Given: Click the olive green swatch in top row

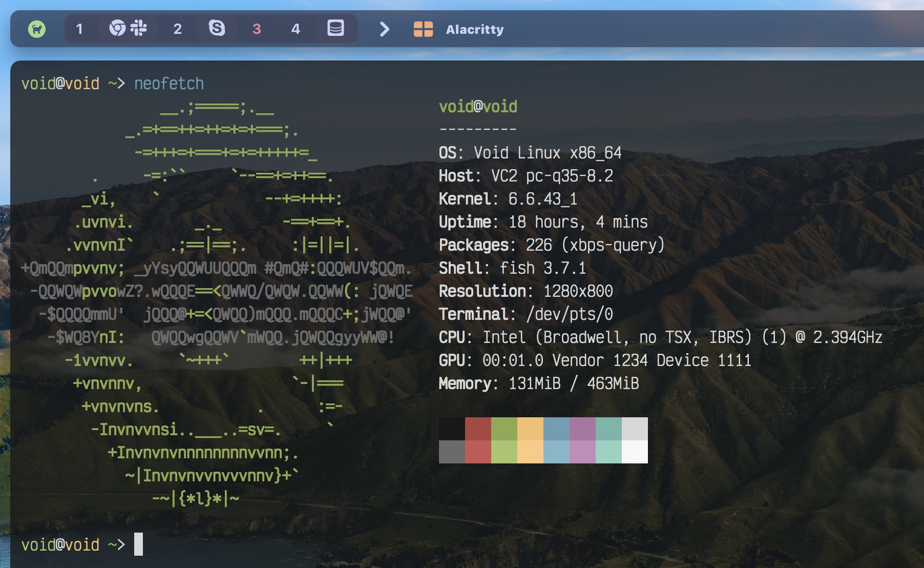Looking at the screenshot, I should [504, 429].
